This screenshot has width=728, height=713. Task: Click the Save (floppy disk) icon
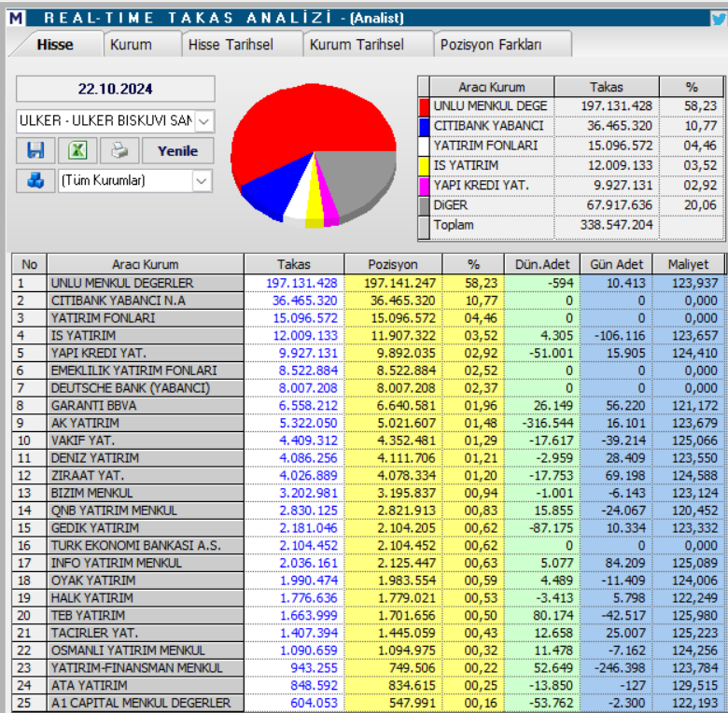35,151
